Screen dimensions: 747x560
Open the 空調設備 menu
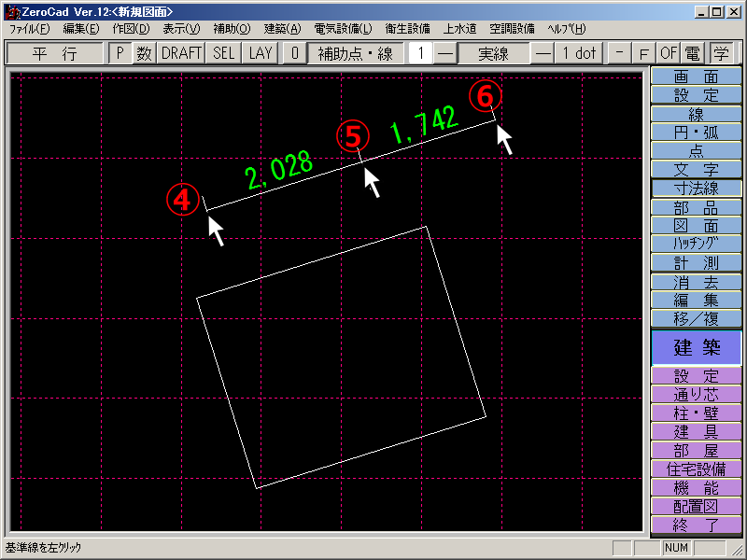pos(512,29)
